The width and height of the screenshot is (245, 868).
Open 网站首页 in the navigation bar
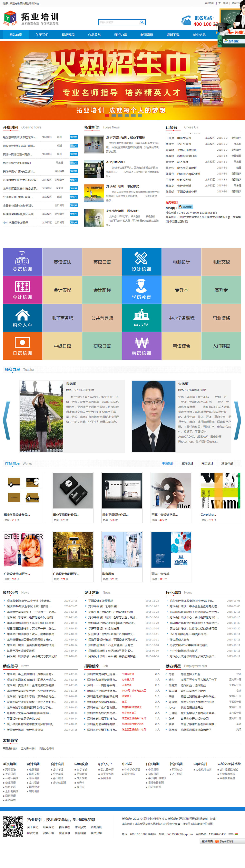pos(16,35)
